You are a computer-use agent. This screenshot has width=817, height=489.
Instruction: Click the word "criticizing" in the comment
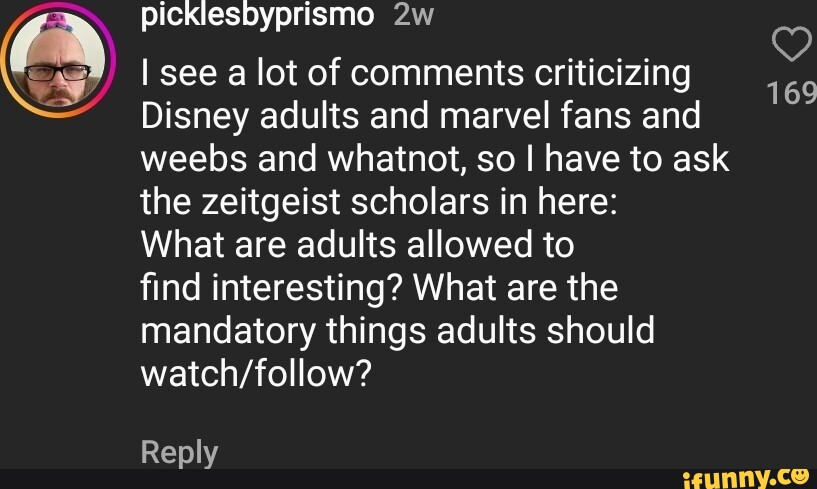[x=613, y=74]
